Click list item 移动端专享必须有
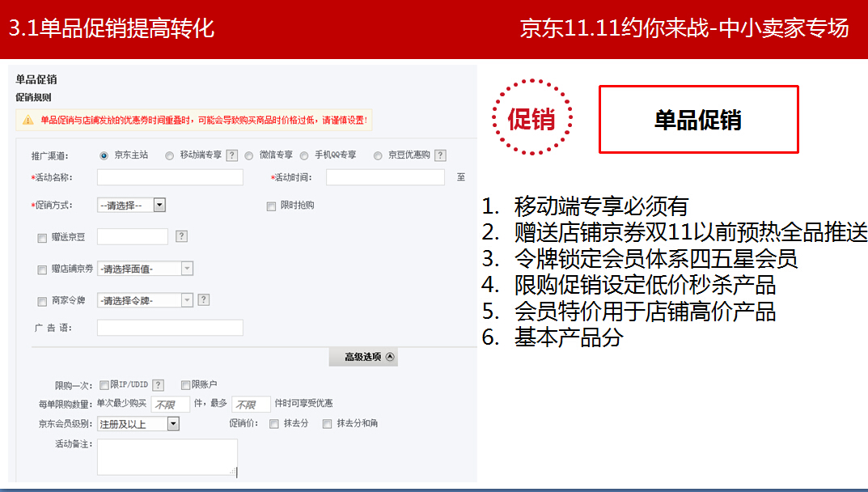This screenshot has width=868, height=492. [x=601, y=206]
